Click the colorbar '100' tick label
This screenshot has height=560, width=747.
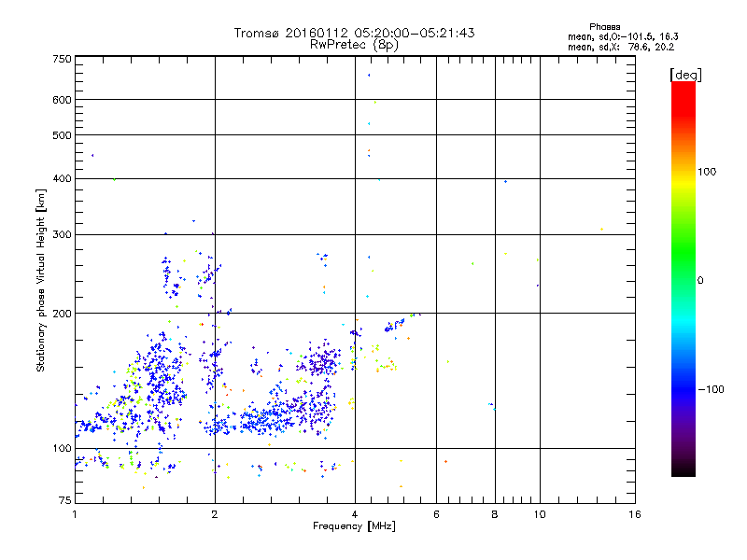coord(707,172)
